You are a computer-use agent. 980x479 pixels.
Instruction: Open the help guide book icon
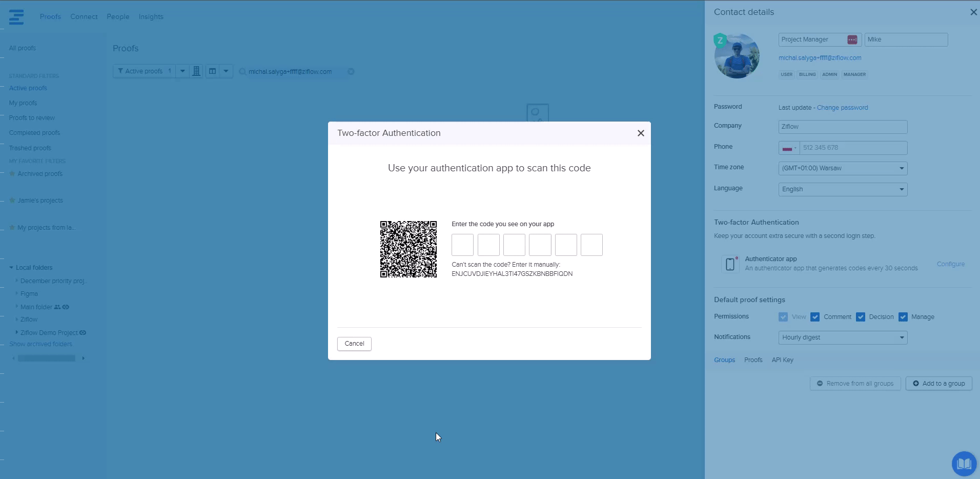pos(964,464)
